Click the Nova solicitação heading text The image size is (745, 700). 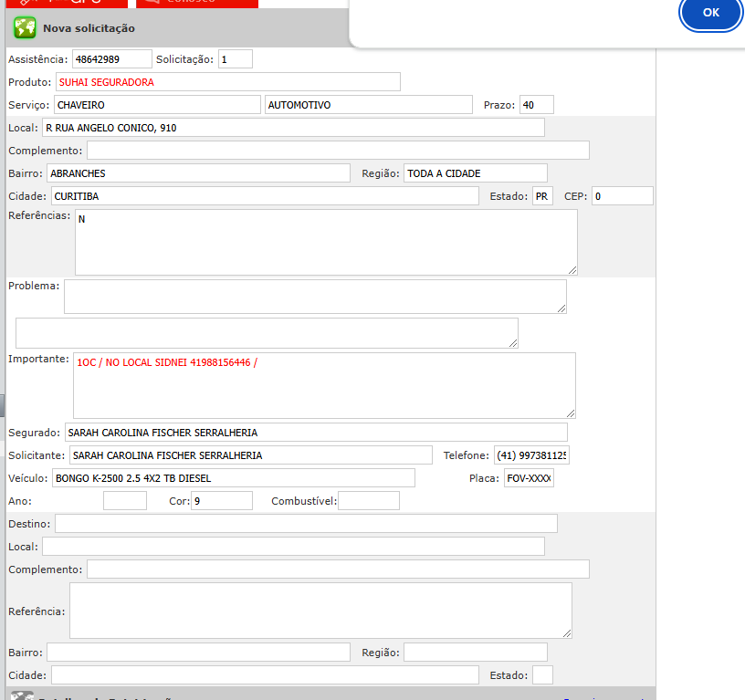(89, 28)
